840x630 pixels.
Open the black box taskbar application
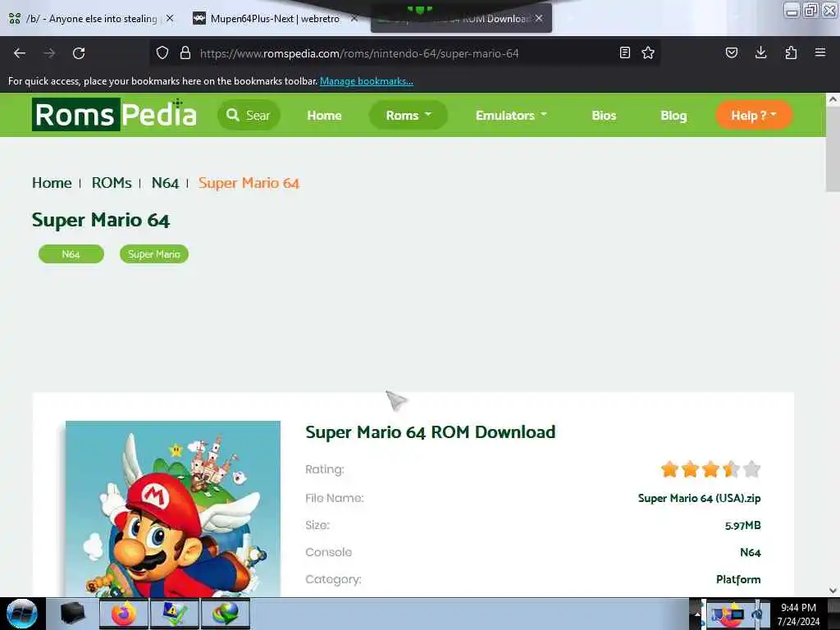pos(73,614)
